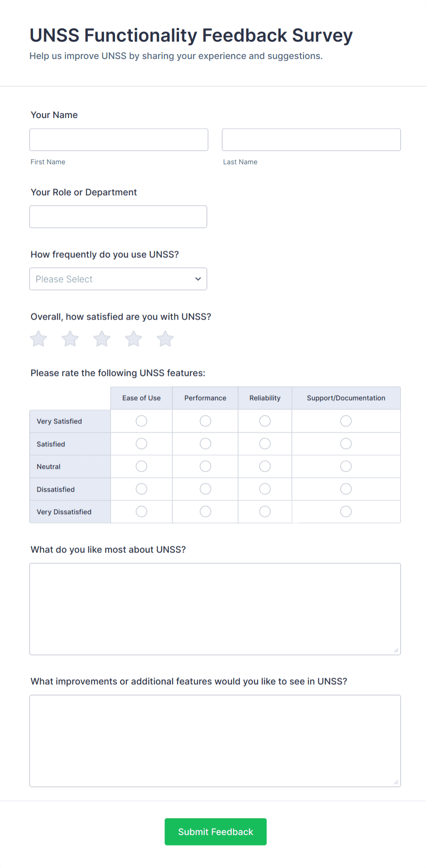Screen dimensions: 426x868
Task: Give a three-star overall rating
Action: pyautogui.click(x=101, y=339)
